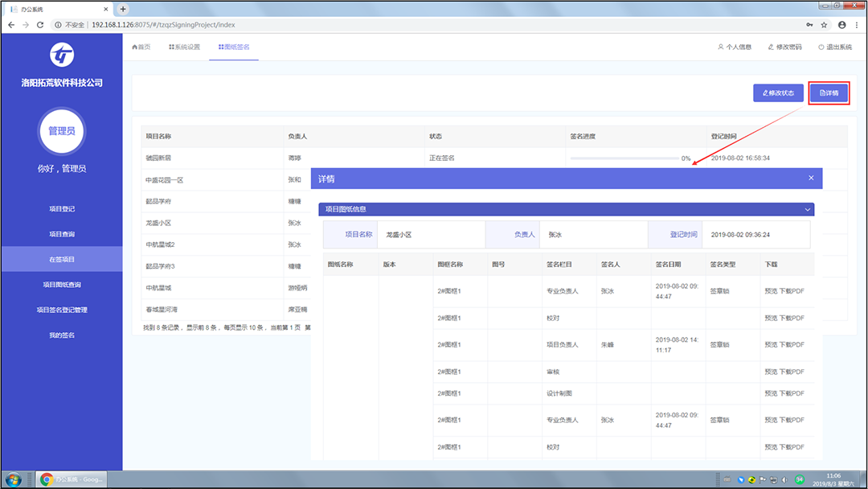Bookmark page using the star icon
The width and height of the screenshot is (868, 489).
[x=824, y=25]
